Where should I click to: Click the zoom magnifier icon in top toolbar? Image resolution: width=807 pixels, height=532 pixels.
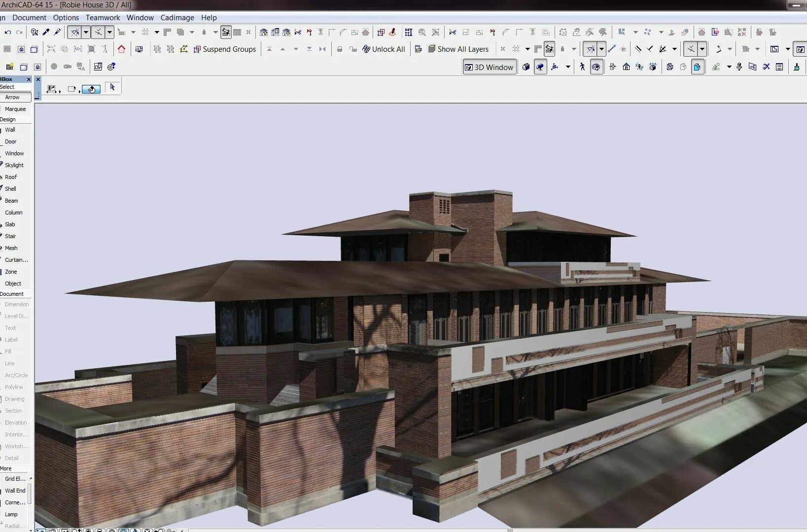pyautogui.click(x=422, y=32)
